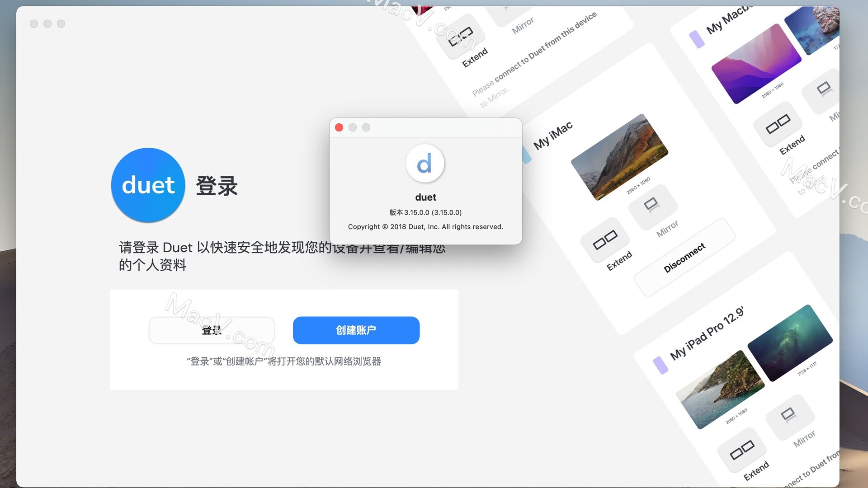Click the My MacBook label at top right

point(729,19)
